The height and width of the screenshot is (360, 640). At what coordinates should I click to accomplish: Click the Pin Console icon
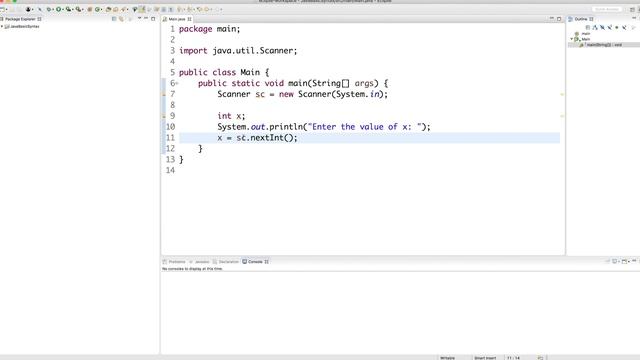click(608, 261)
